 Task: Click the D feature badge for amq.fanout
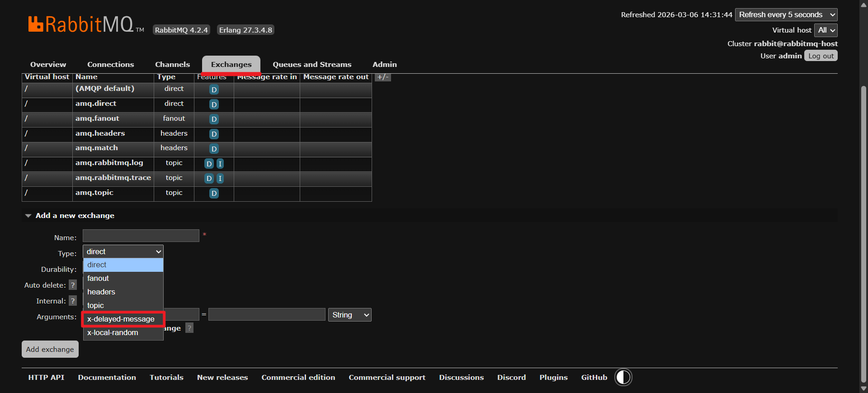point(214,119)
